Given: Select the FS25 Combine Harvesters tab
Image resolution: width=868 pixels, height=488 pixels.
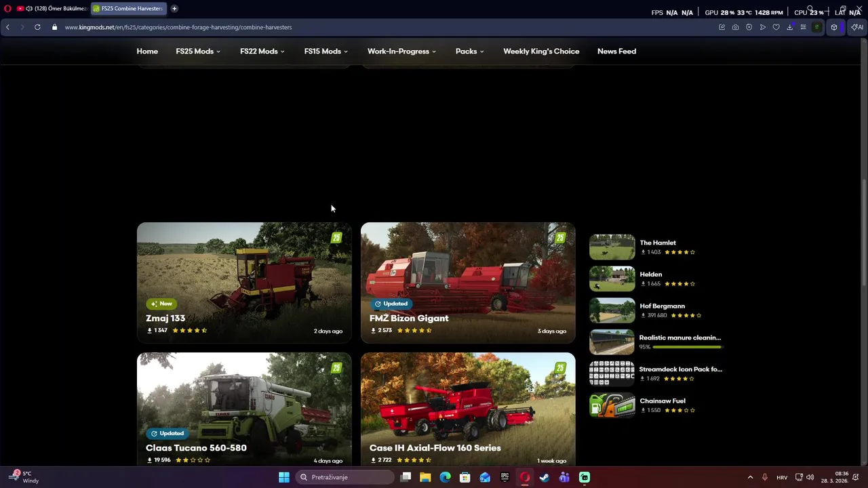Looking at the screenshot, I should (x=128, y=9).
